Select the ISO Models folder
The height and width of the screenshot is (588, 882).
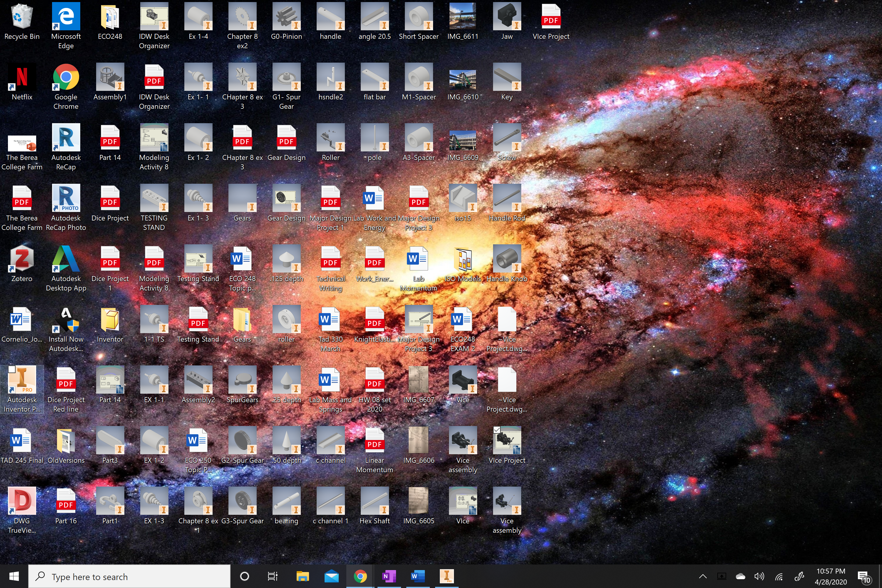[x=463, y=264]
